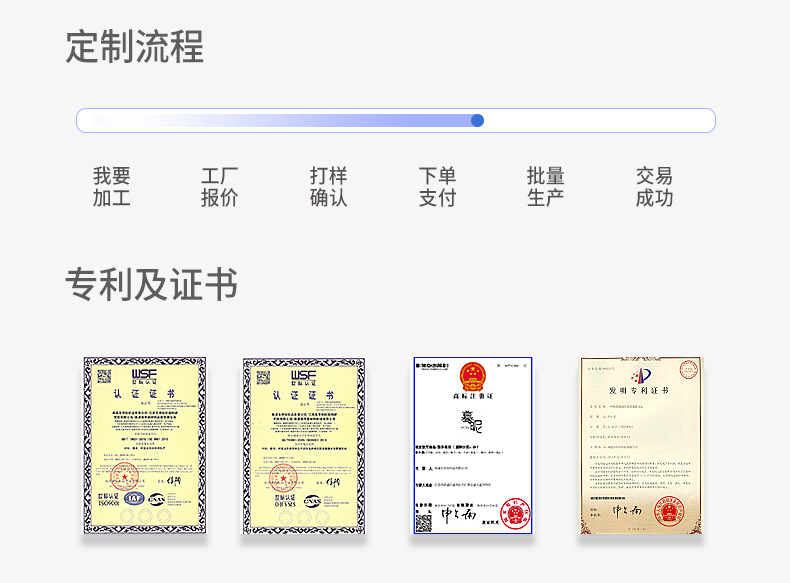Screen dimensions: 790x583
Task: Open the WSF OHSMS certificate thumbnail
Action: click(304, 446)
